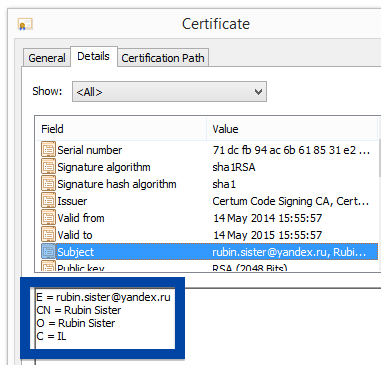
Task: Click the O = Rubin Sister detail line
Action: pos(76,323)
